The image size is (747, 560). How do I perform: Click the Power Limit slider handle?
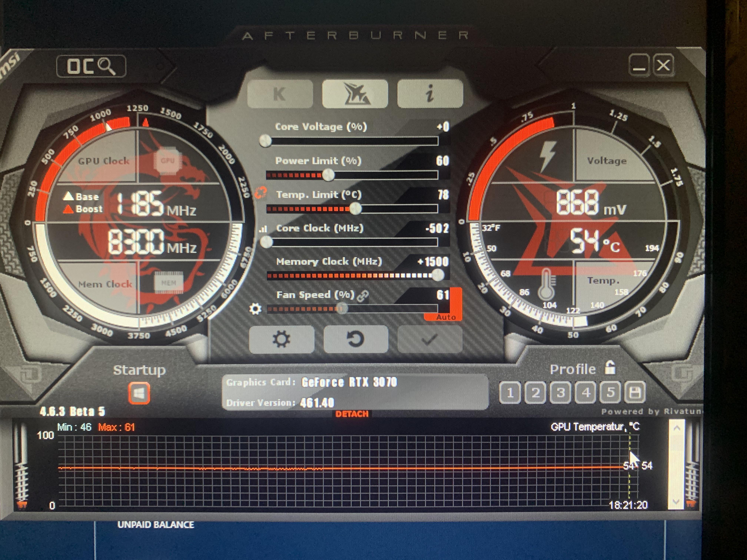[x=328, y=175]
